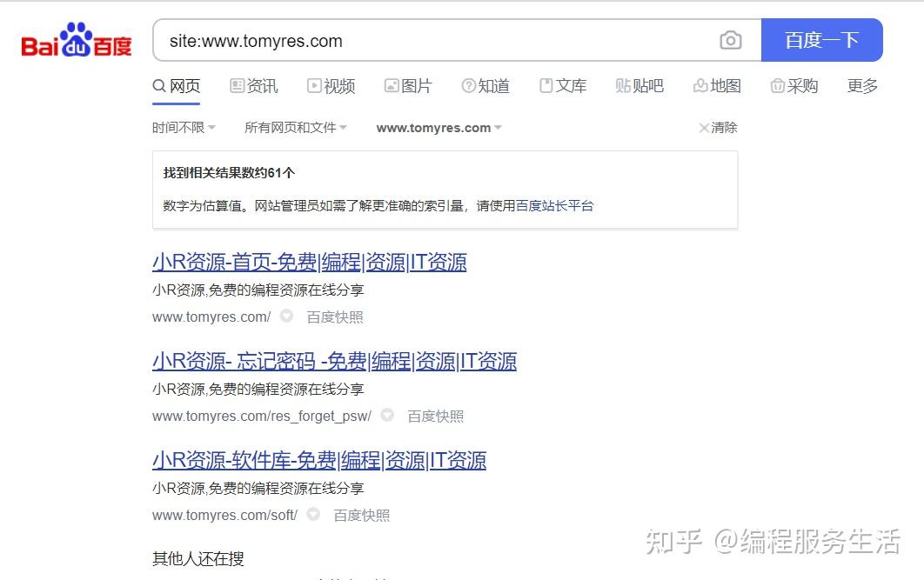Click the Baidu logo

click(76, 40)
